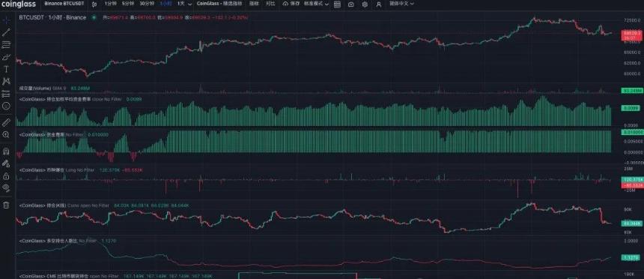Image resolution: width=644 pixels, height=279 pixels.
Task: Expand the timeframe dropdown arrow next to 1天
Action: 189,4
